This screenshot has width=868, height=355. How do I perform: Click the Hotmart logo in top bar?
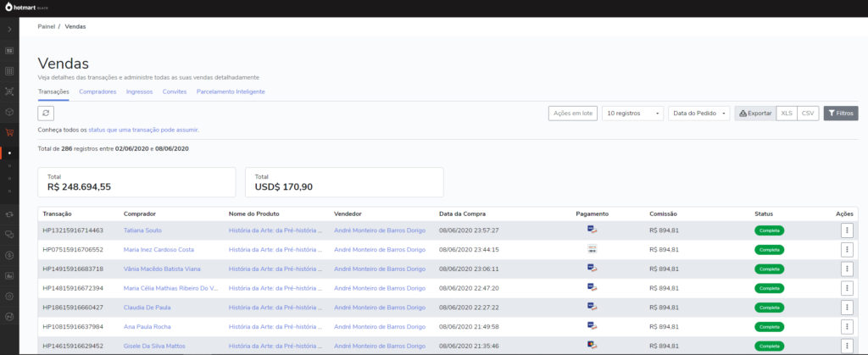[x=26, y=7]
